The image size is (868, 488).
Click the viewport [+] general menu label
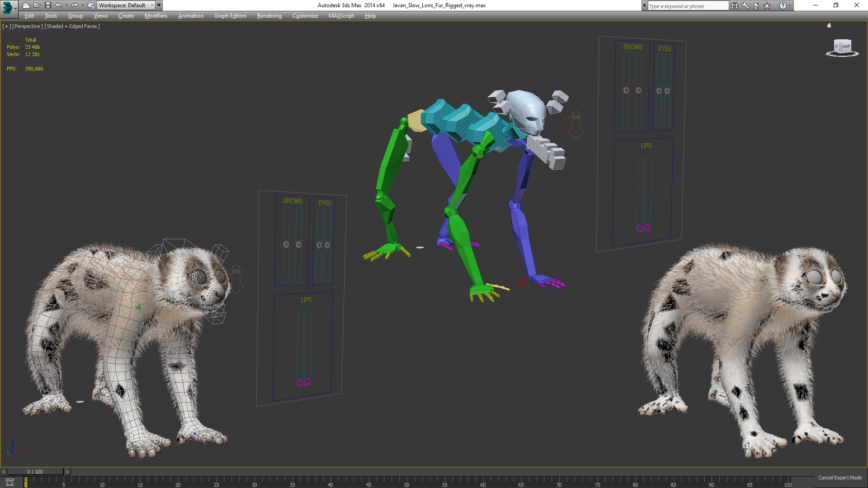(6, 26)
